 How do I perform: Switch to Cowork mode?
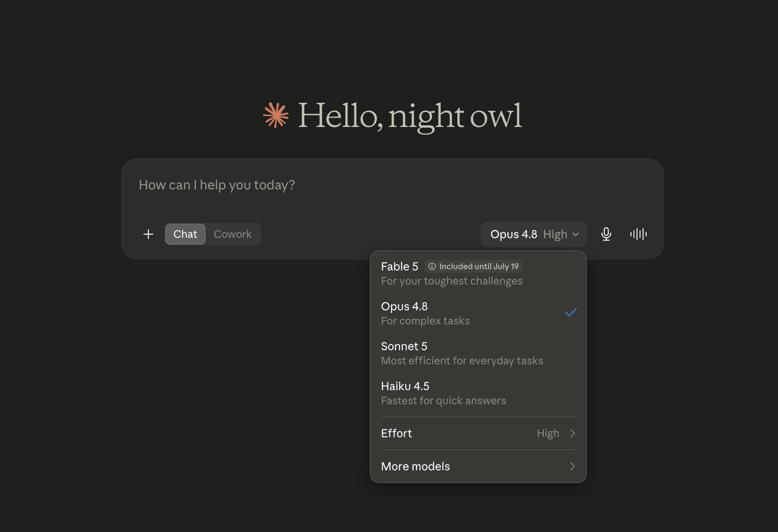(233, 234)
